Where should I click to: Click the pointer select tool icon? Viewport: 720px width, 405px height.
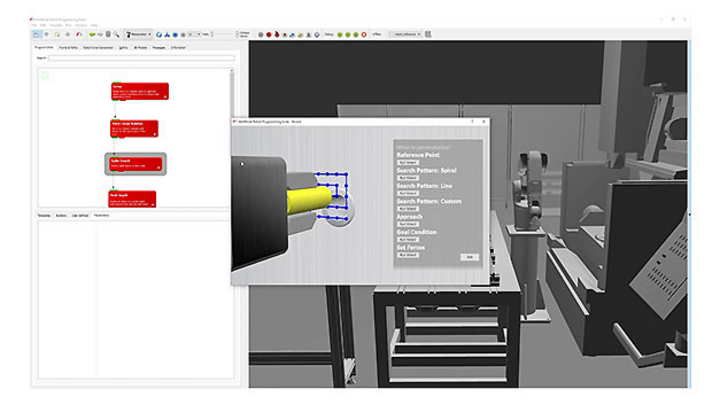36,34
